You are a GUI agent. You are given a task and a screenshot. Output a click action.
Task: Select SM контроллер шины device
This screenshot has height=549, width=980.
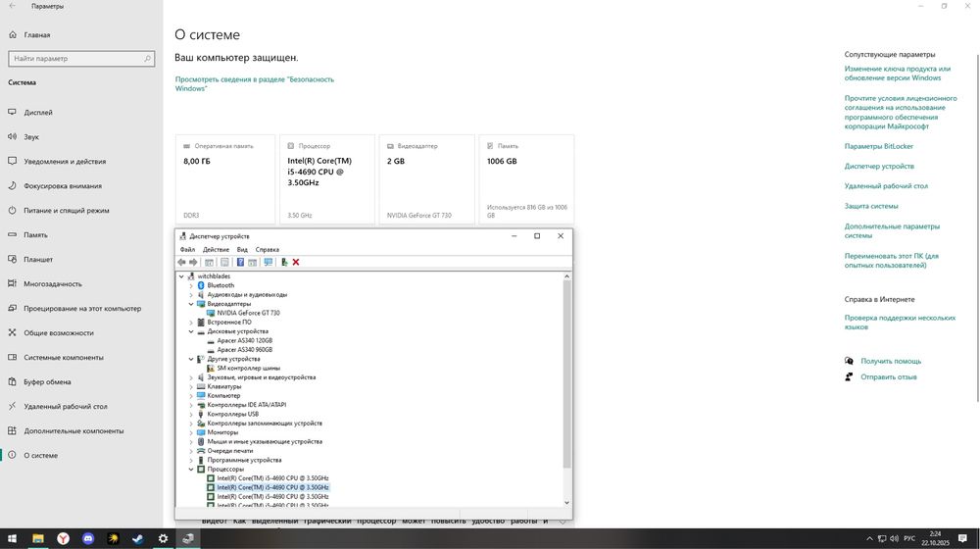pos(248,369)
